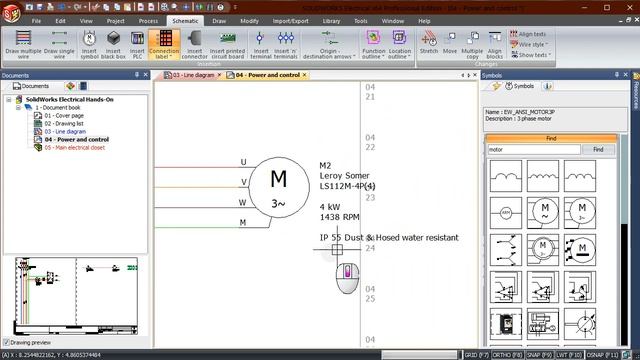
Task: Click the M motor symbol in drawing
Action: point(279,187)
